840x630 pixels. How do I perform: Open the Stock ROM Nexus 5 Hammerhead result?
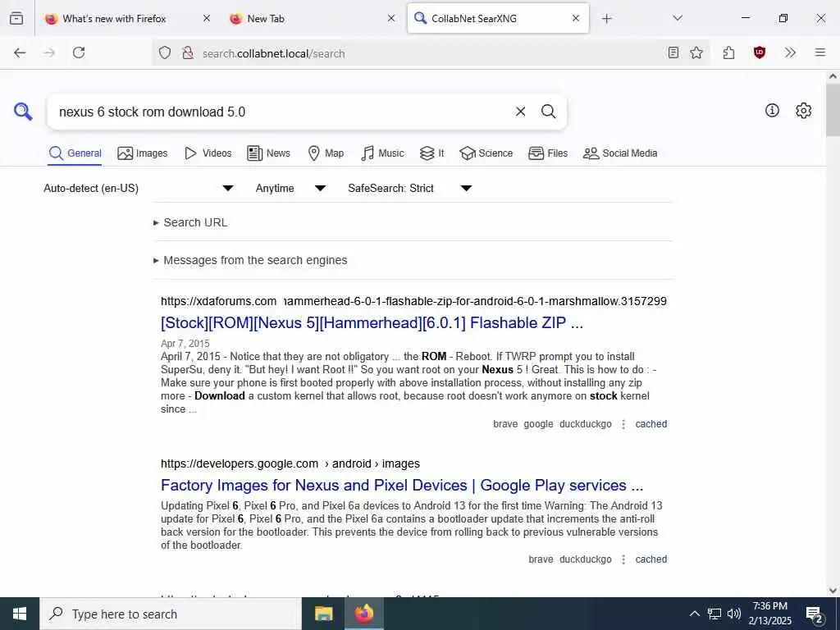click(x=372, y=323)
